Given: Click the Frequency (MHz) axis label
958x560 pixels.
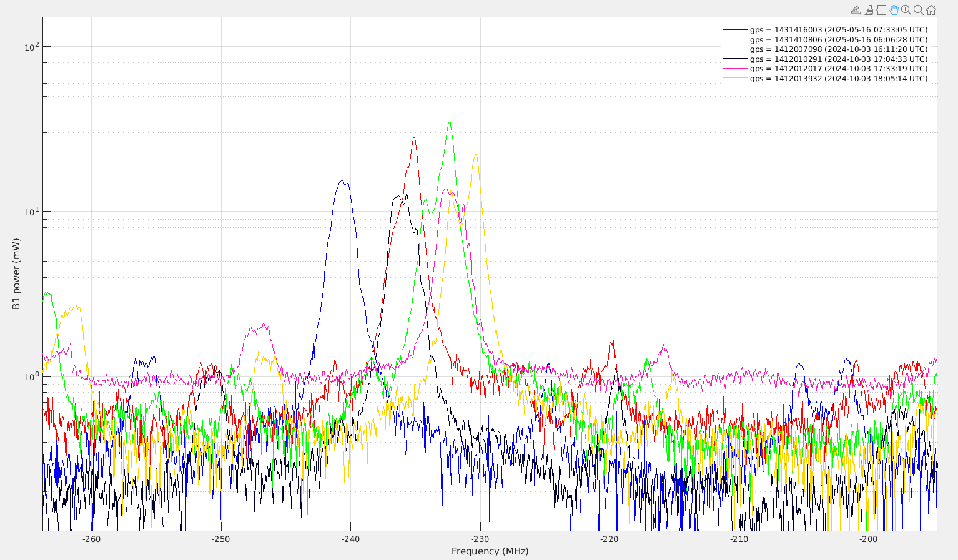Looking at the screenshot, I should pyautogui.click(x=490, y=551).
